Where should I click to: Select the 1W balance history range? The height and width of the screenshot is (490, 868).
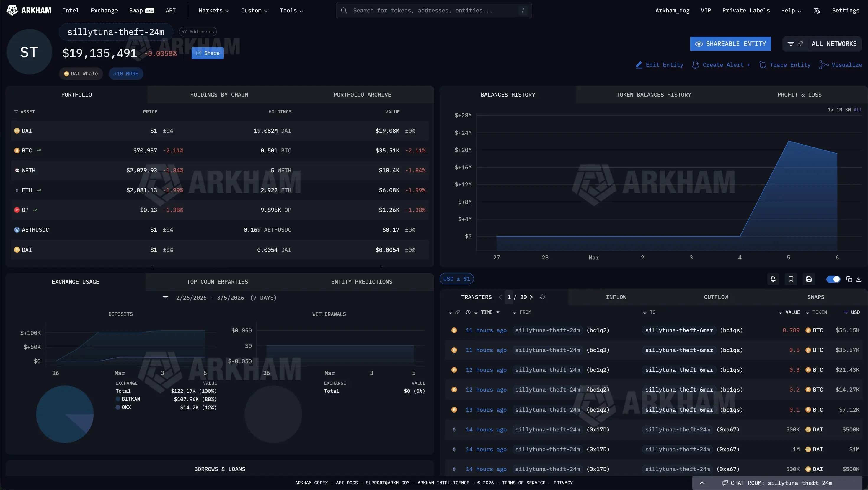(x=830, y=110)
